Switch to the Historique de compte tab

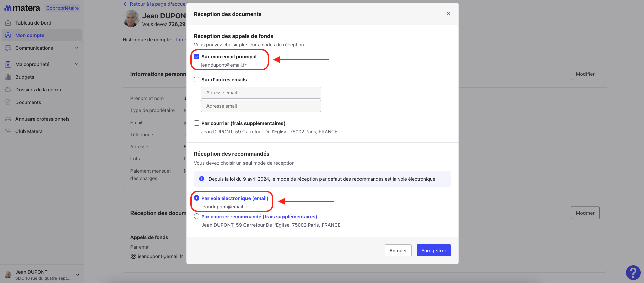pos(147,40)
